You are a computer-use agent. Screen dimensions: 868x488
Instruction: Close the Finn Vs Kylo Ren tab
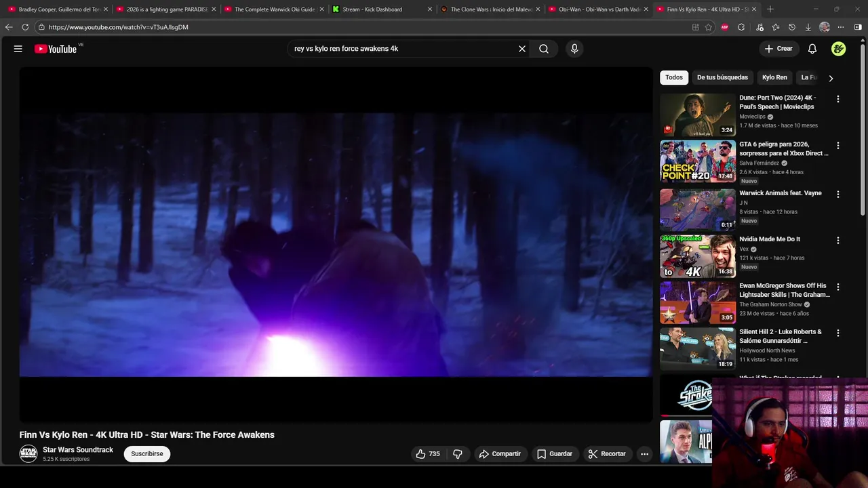coord(753,9)
